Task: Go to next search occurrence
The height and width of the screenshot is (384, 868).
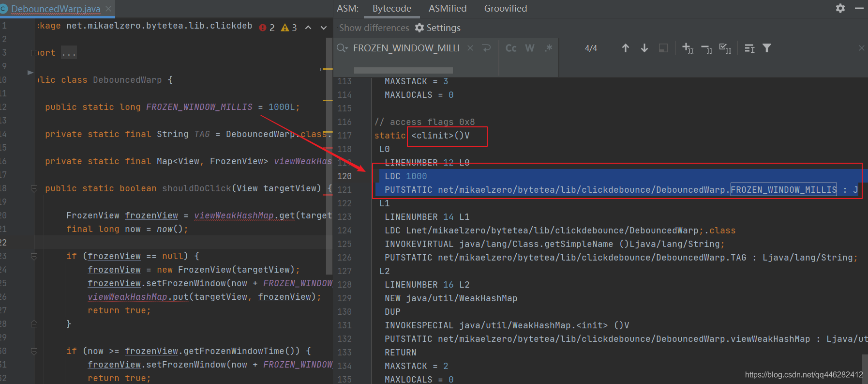Action: (644, 48)
